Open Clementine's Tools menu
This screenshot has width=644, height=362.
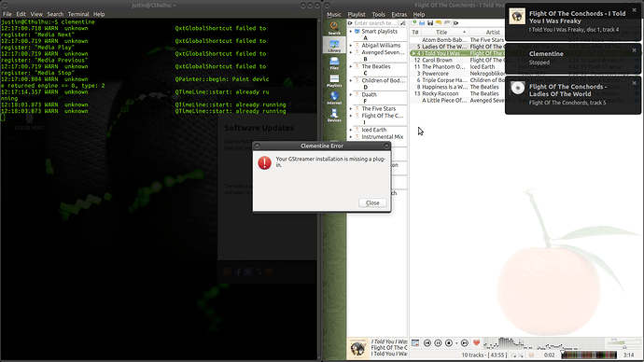[x=378, y=14]
